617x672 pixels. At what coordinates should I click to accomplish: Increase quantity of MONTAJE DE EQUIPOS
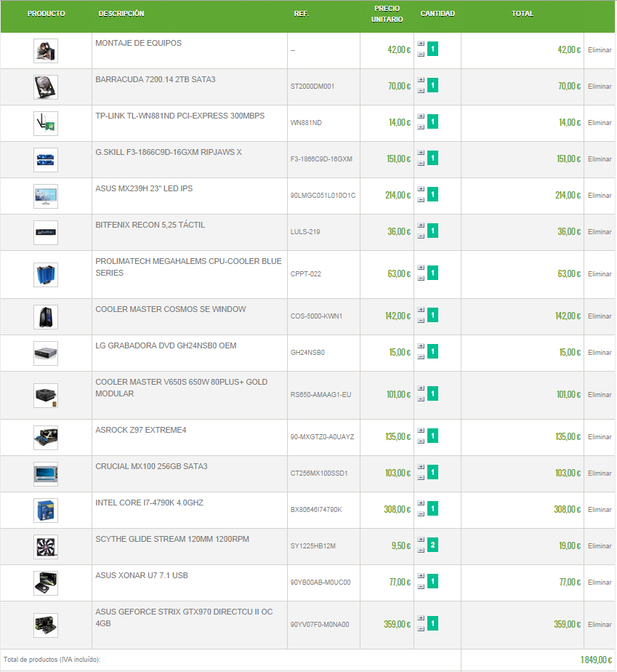[421, 44]
